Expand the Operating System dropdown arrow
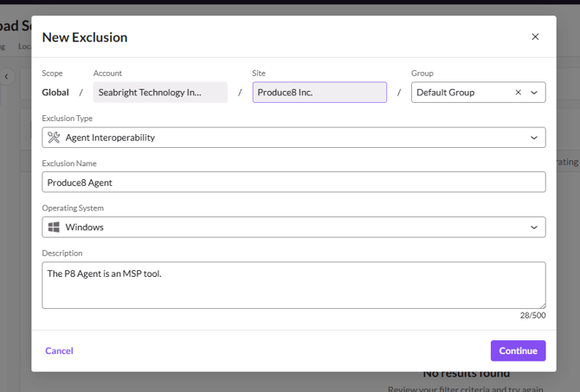The height and width of the screenshot is (392, 580). (534, 228)
